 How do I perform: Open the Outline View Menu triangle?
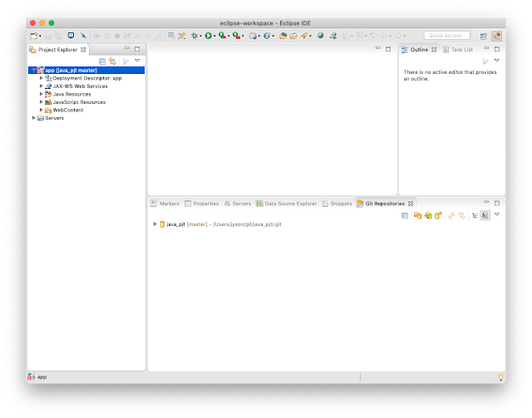(497, 61)
